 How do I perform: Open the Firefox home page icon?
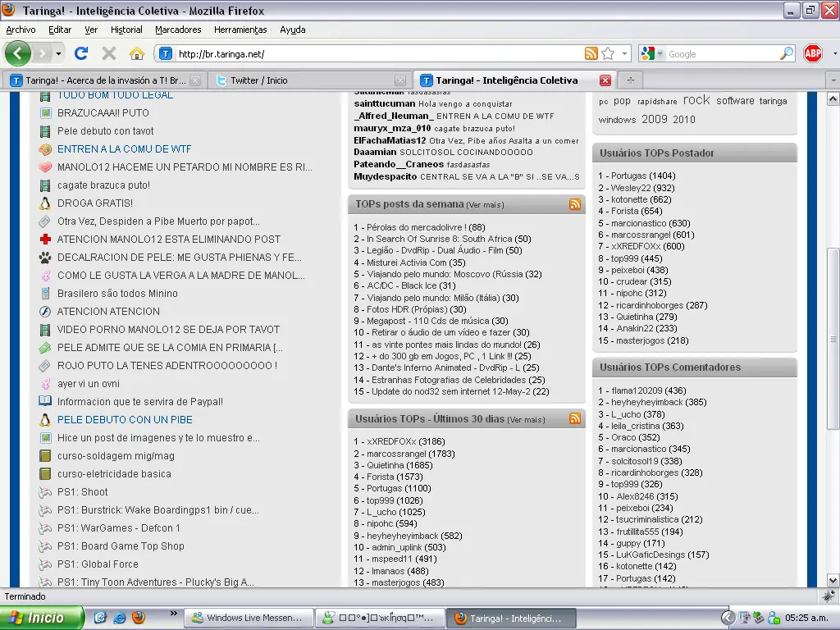tap(137, 53)
